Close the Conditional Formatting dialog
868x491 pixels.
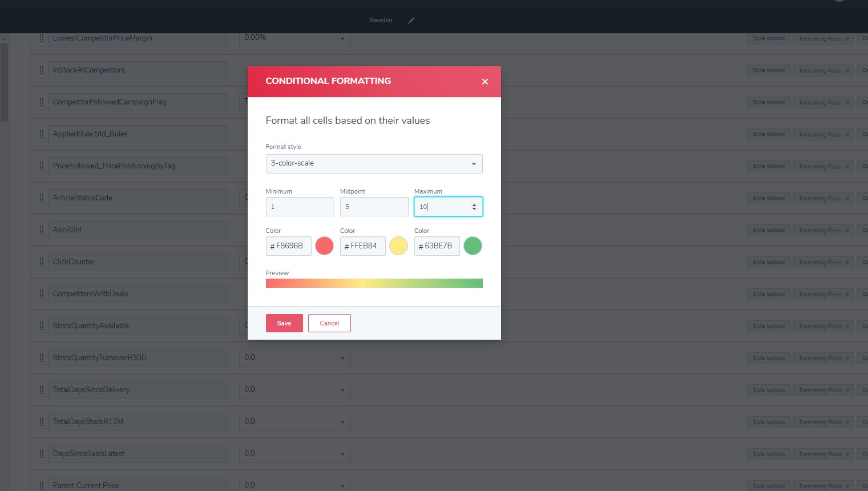tap(485, 82)
